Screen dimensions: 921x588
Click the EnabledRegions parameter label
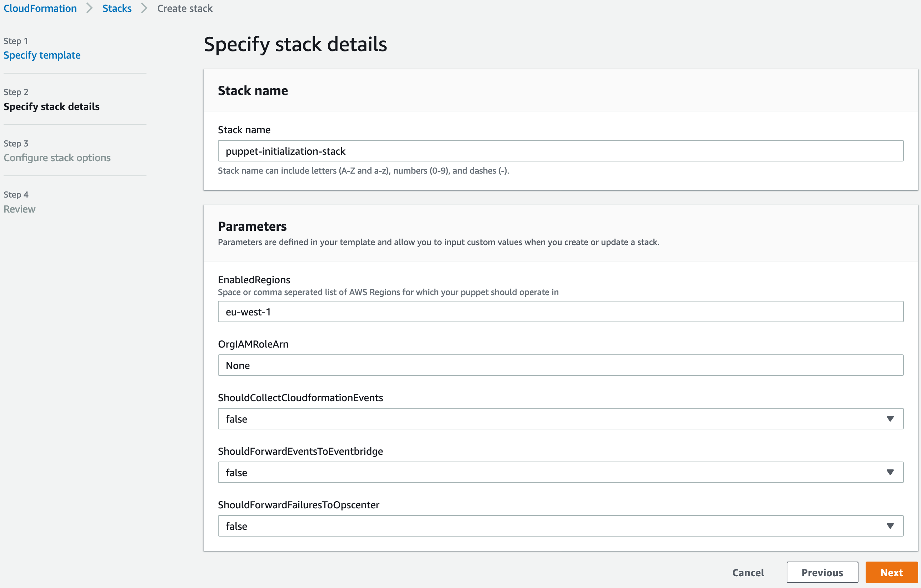pyautogui.click(x=254, y=280)
